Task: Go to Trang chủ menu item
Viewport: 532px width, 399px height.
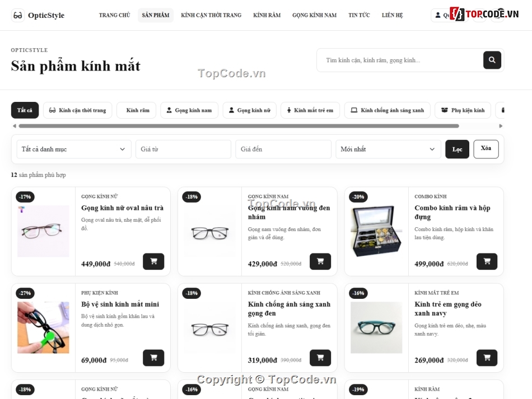Action: [x=114, y=15]
